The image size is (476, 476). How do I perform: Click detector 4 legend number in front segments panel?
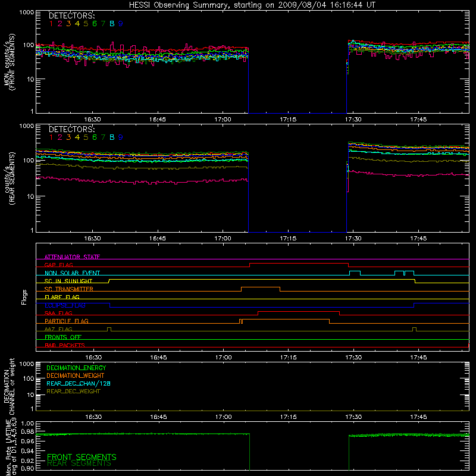click(x=77, y=24)
